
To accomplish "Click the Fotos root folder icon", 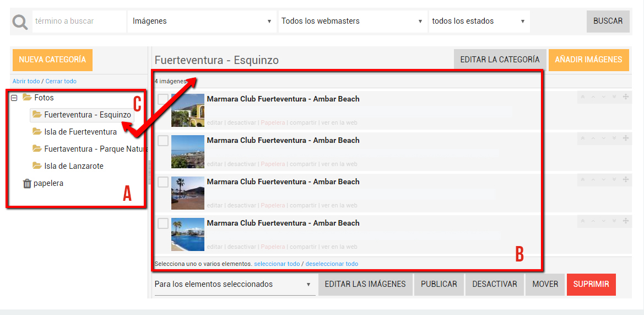I will (x=27, y=98).
